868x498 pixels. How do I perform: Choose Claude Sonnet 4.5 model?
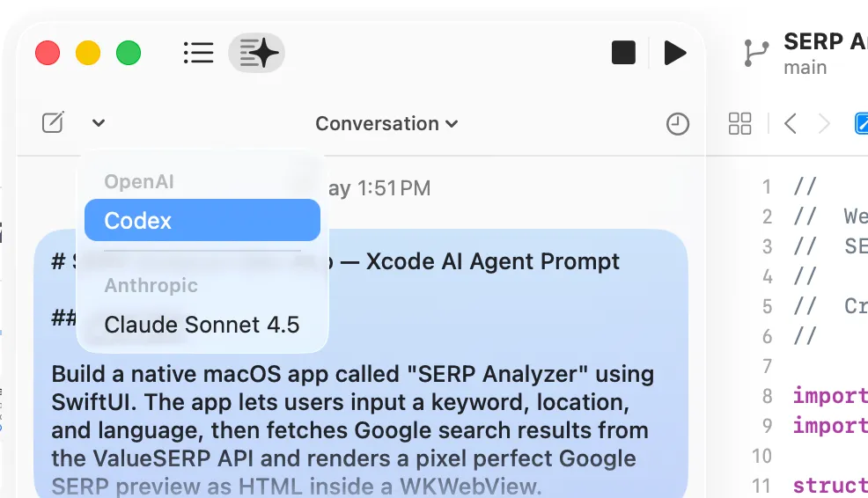click(202, 325)
